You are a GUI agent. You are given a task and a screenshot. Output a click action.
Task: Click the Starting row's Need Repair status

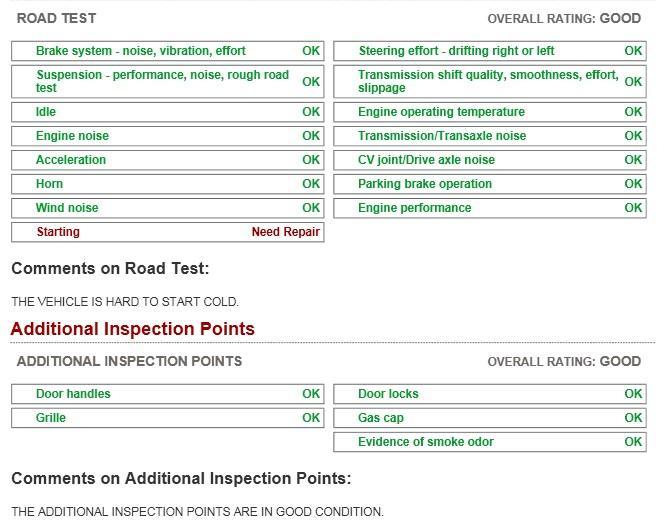[285, 232]
